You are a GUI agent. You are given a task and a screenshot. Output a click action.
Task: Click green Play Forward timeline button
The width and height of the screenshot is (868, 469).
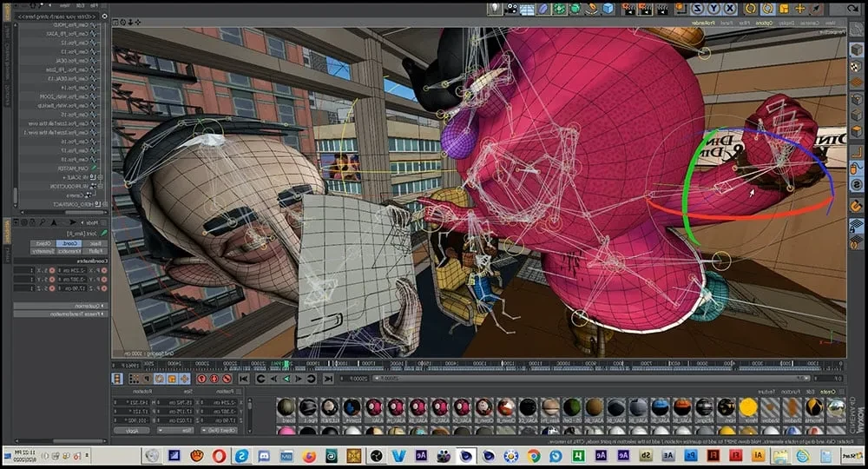click(286, 379)
